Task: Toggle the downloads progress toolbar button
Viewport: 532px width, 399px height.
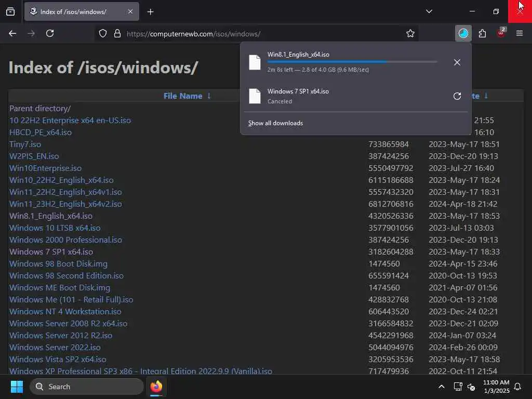Action: point(463,34)
